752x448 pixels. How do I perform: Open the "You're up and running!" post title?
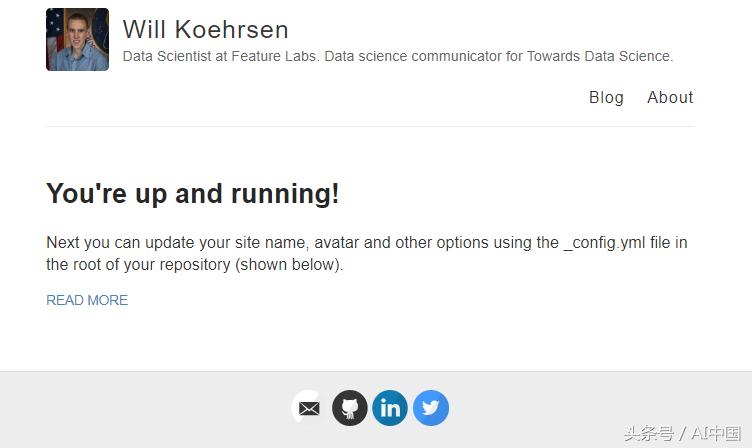tap(193, 194)
